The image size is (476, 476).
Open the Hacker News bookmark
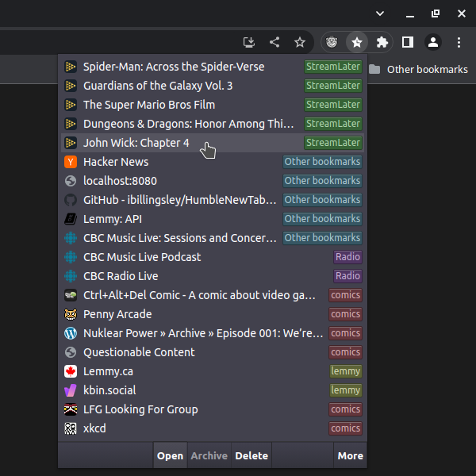click(213, 162)
